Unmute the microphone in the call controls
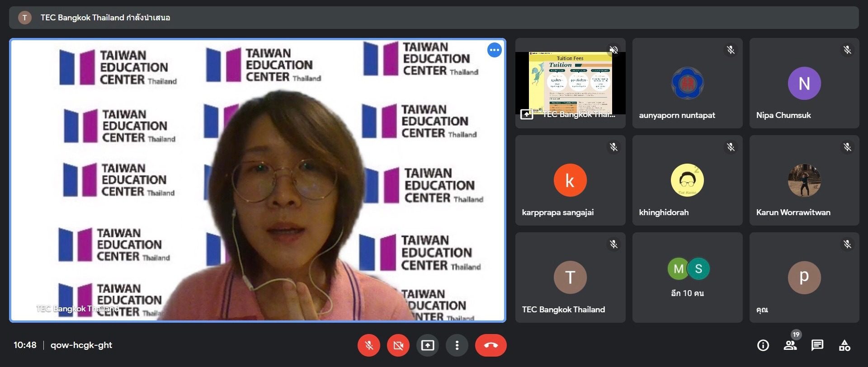 click(x=369, y=345)
